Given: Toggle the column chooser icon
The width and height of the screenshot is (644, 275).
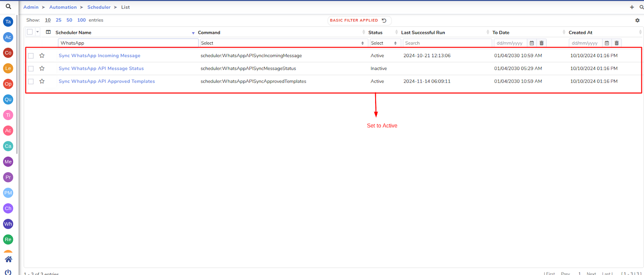Looking at the screenshot, I should pos(48,32).
